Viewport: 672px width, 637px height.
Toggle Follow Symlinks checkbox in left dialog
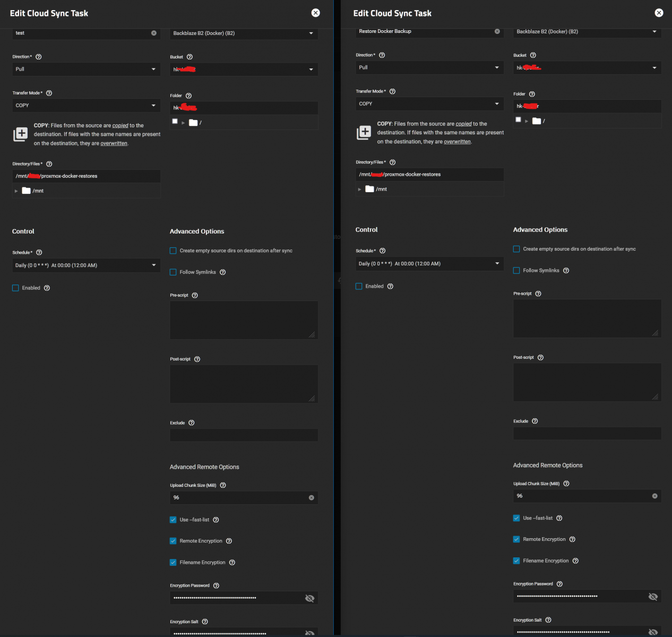tap(173, 272)
